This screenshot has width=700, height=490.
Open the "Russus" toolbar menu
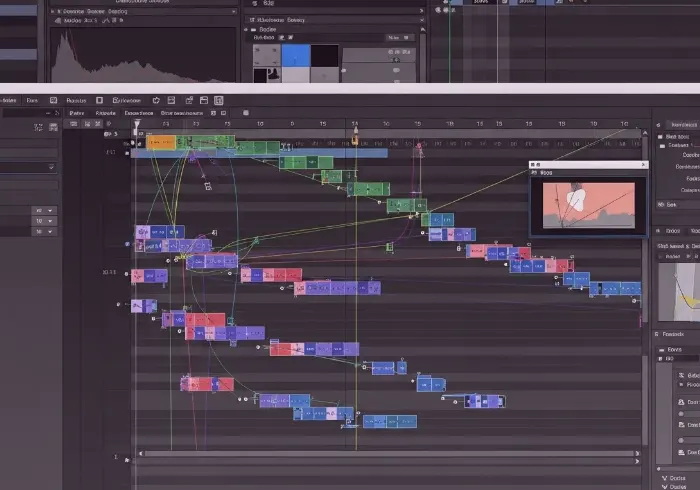coord(76,100)
